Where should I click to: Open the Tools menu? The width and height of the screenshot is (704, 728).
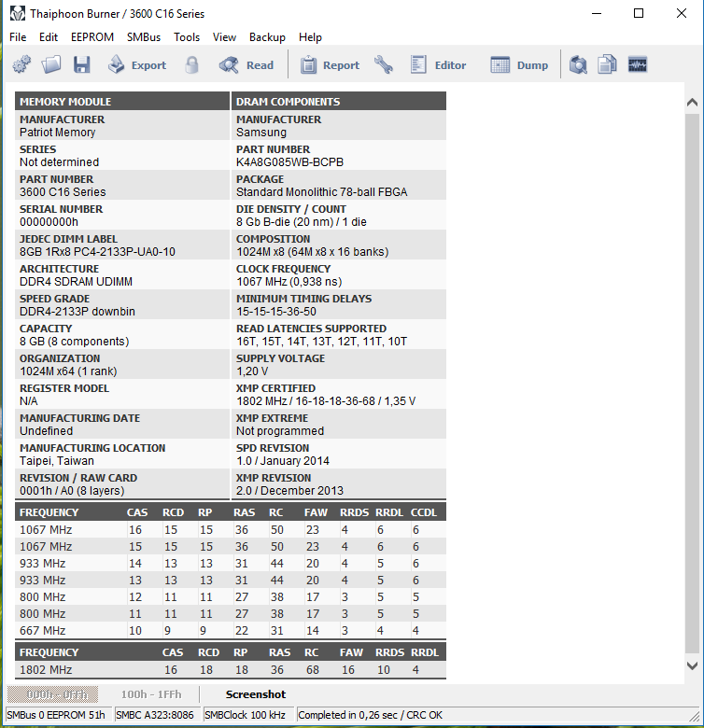[187, 37]
